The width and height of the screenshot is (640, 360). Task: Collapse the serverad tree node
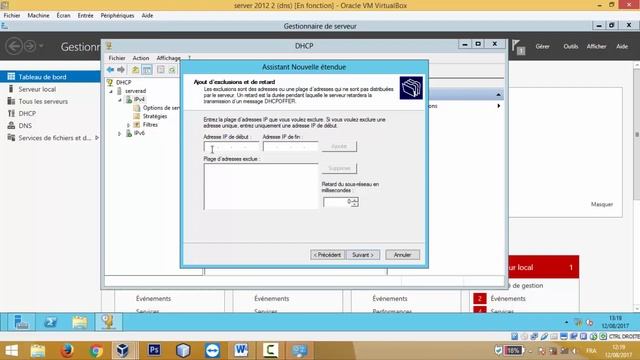coord(111,91)
